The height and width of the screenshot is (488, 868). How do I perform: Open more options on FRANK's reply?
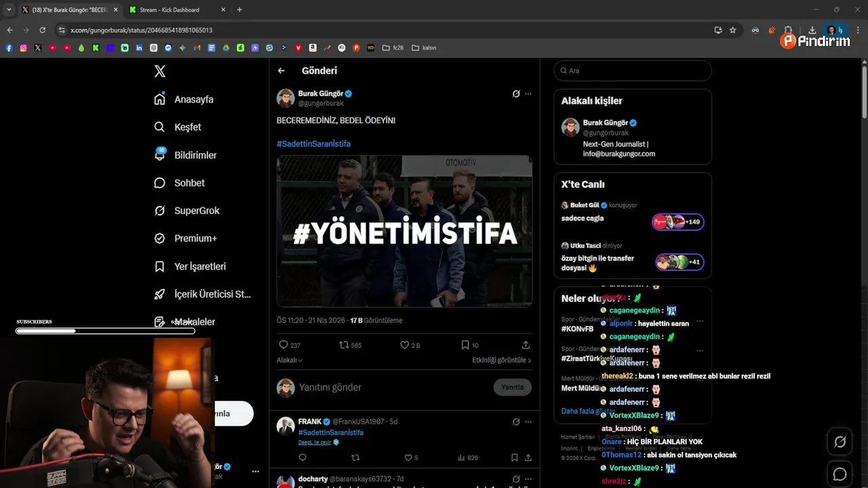(528, 422)
